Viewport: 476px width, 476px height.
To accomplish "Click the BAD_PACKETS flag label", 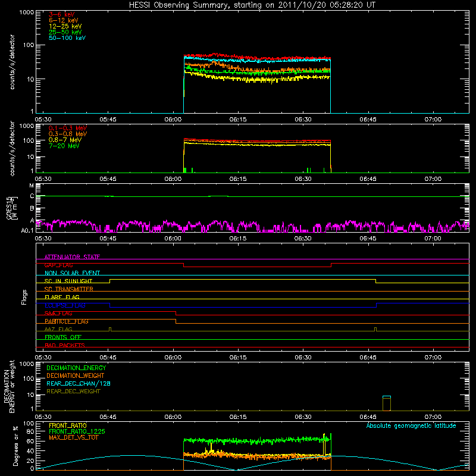I will pyautogui.click(x=65, y=345).
